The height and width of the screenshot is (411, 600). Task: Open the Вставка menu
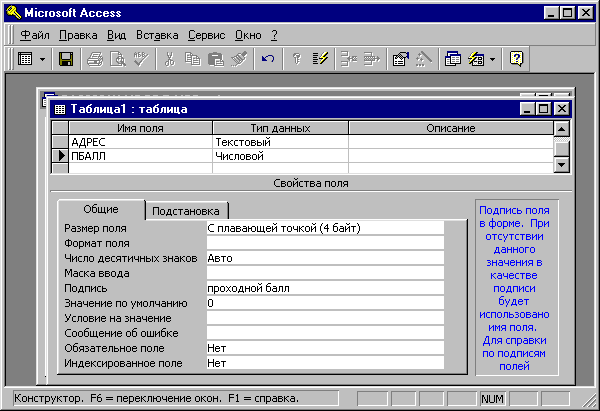click(x=156, y=35)
